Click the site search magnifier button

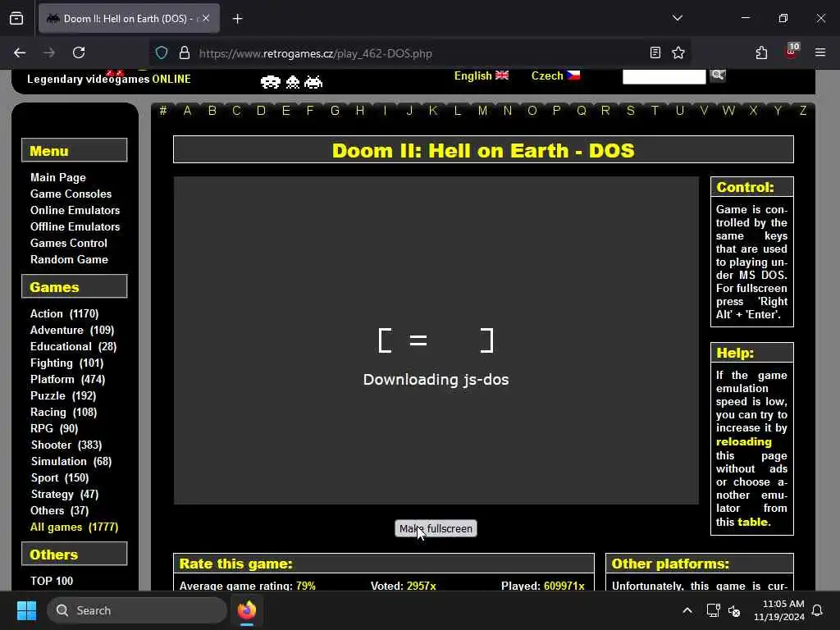[x=717, y=75]
